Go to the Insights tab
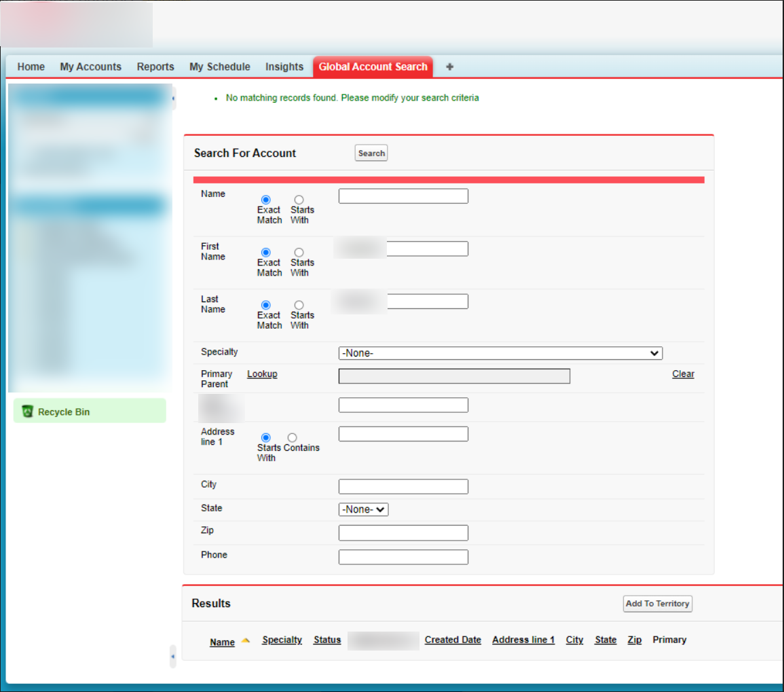 pos(284,67)
